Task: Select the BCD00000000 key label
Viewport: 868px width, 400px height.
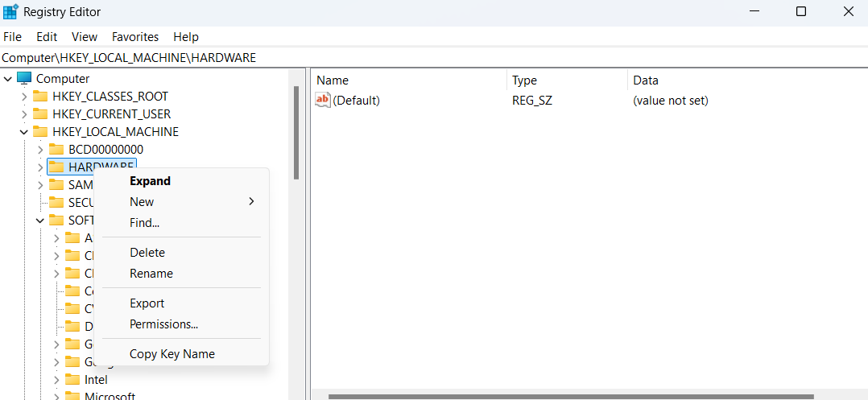Action: click(105, 150)
